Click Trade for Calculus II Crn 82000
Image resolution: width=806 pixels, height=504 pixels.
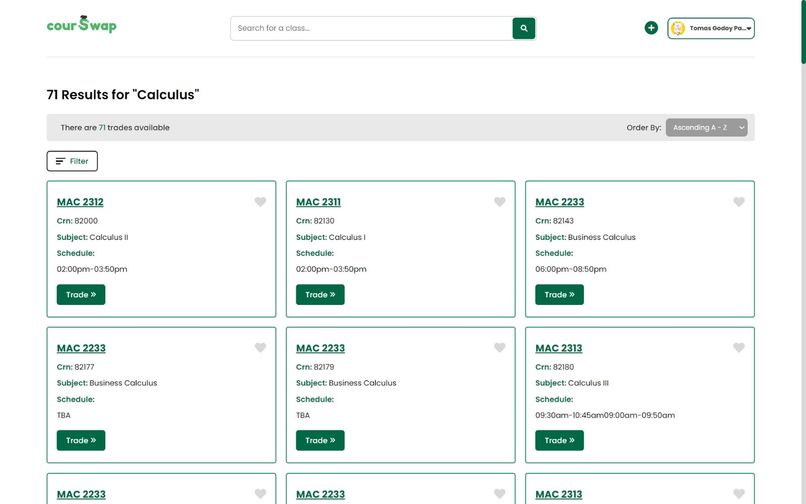[81, 295]
